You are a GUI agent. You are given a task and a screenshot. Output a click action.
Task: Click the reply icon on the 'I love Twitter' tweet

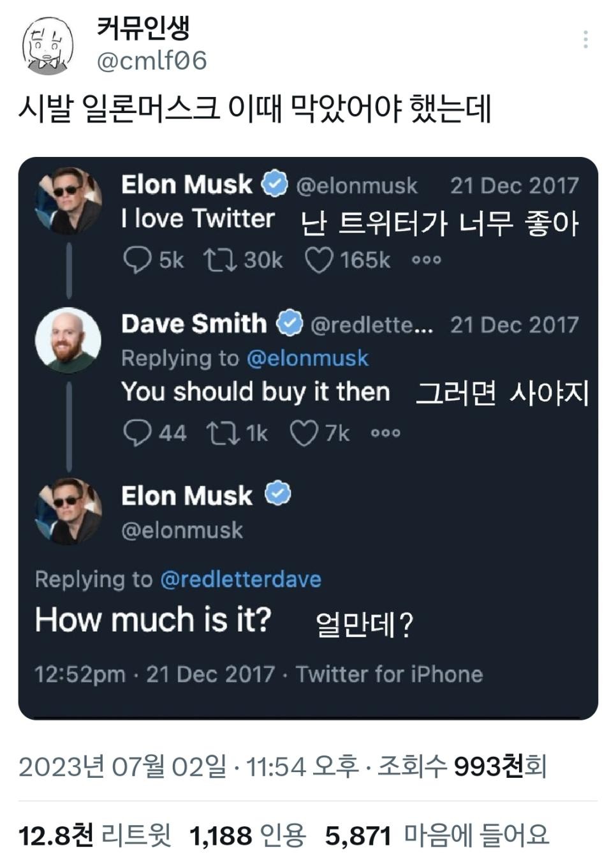click(136, 260)
